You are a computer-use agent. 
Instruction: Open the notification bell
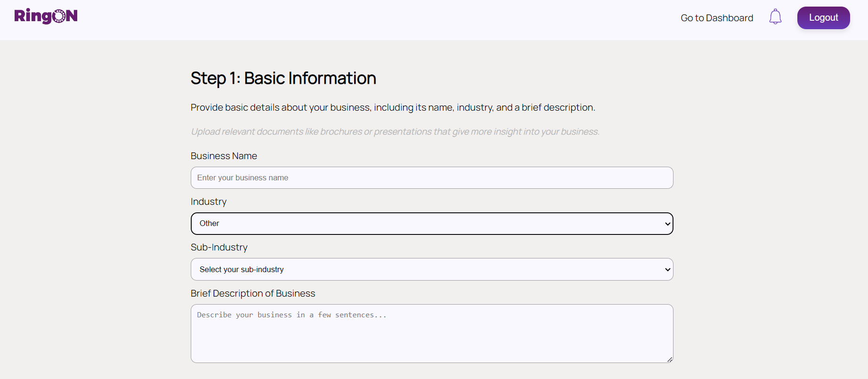pyautogui.click(x=775, y=17)
